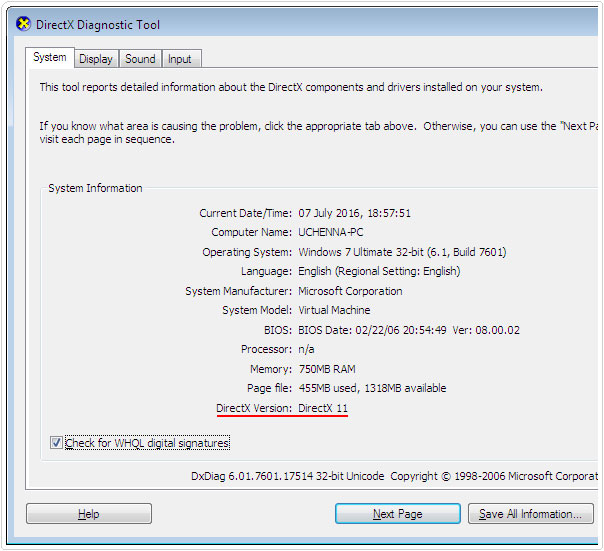Click the DxDiag 6.01.7601.17514 version text

[x=287, y=476]
